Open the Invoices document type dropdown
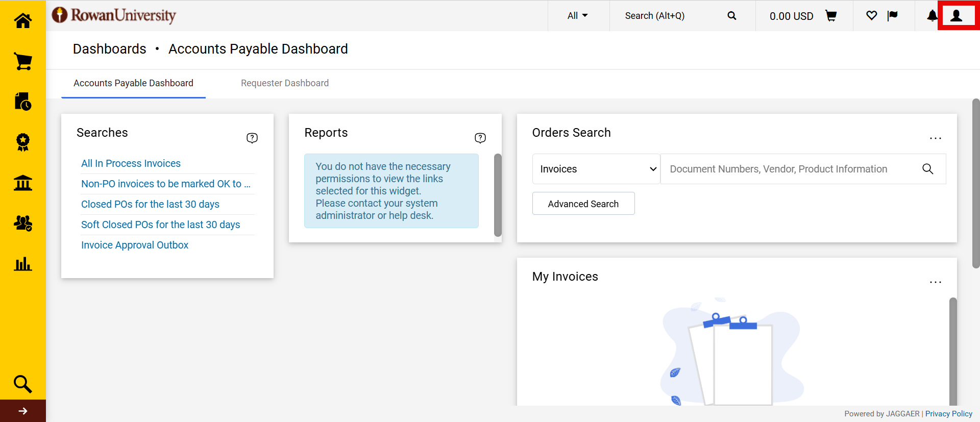The height and width of the screenshot is (422, 980). point(596,169)
